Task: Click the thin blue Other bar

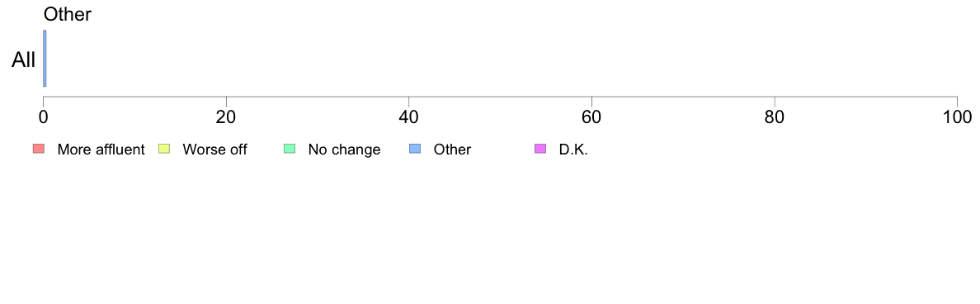Action: pos(45,58)
